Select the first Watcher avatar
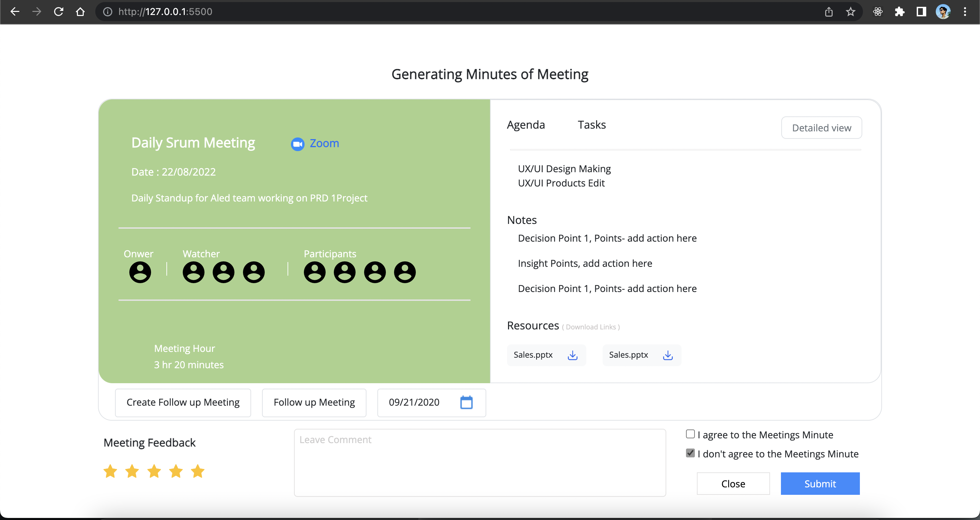The image size is (980, 520). point(193,272)
